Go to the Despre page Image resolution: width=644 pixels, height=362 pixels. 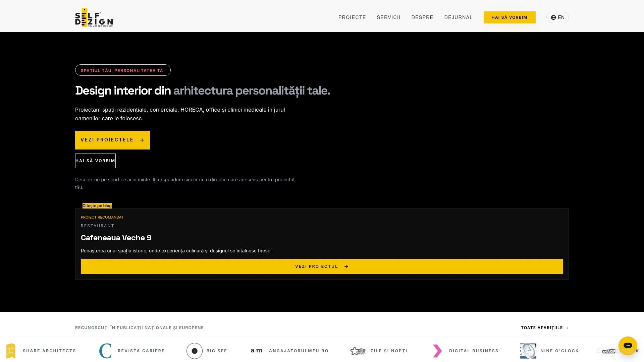pyautogui.click(x=422, y=17)
